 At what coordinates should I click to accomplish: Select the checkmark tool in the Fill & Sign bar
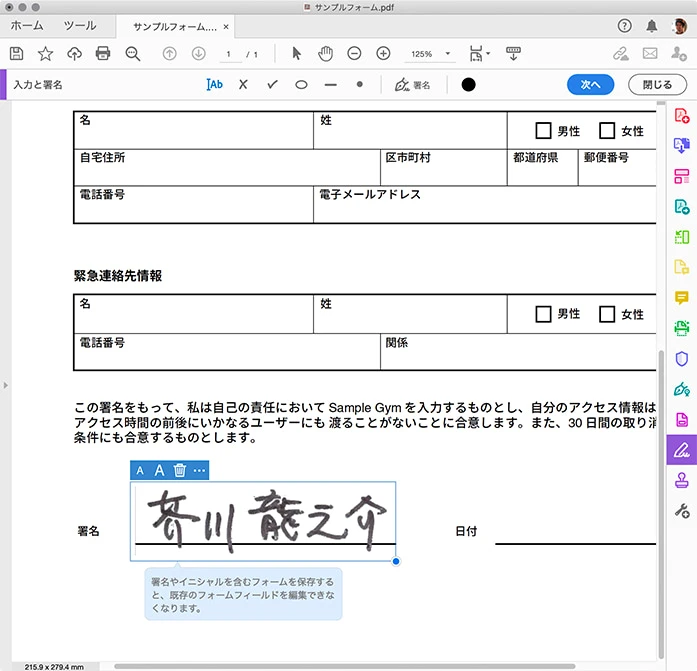click(x=271, y=85)
